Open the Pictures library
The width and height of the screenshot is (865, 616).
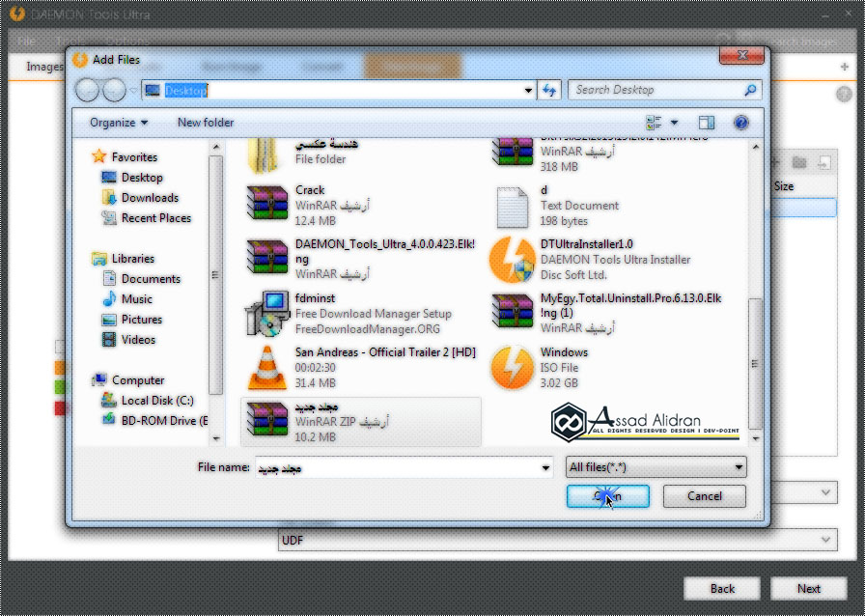click(x=132, y=320)
